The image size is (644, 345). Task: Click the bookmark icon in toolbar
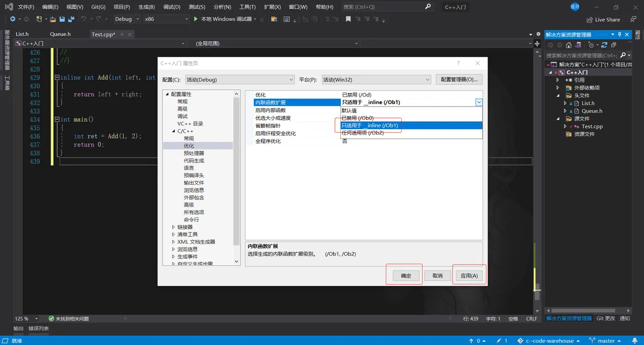coord(348,19)
